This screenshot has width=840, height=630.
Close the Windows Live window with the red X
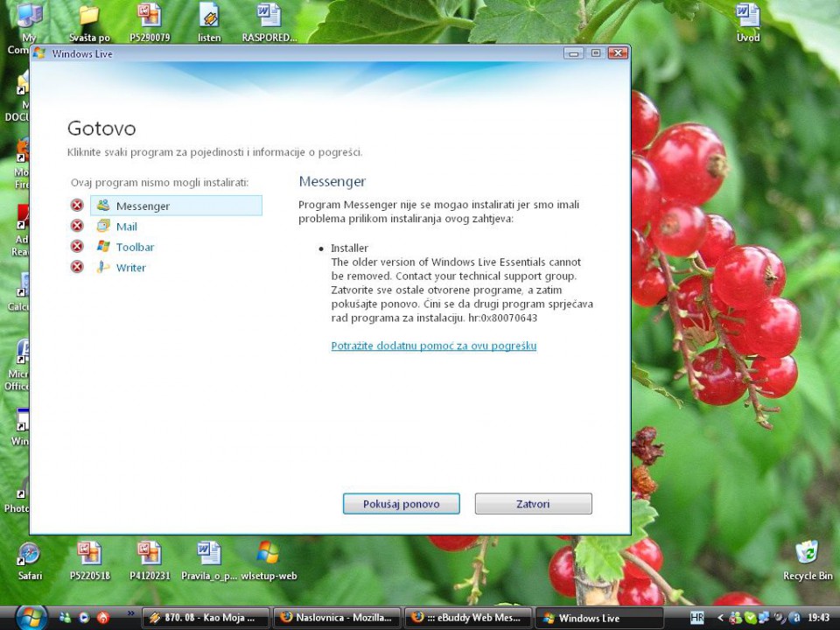618,53
